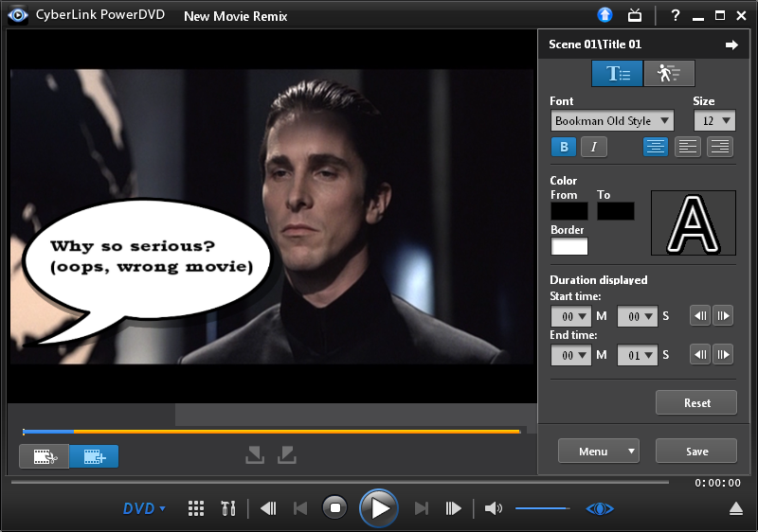Click the blue upgrade arrow icon
758x532 pixels.
(x=605, y=15)
